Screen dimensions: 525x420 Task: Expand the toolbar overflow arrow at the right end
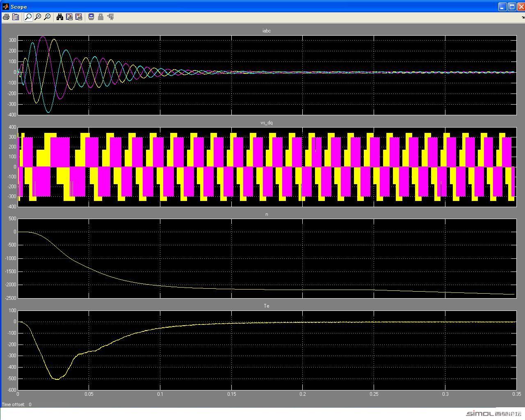coord(523,17)
